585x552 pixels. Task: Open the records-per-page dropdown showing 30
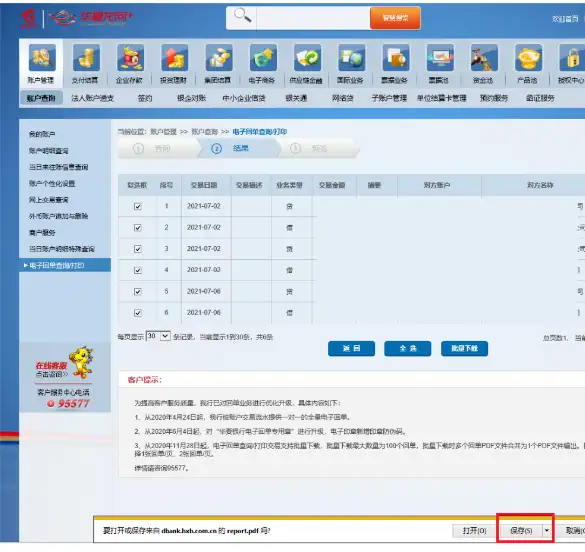coord(158,336)
